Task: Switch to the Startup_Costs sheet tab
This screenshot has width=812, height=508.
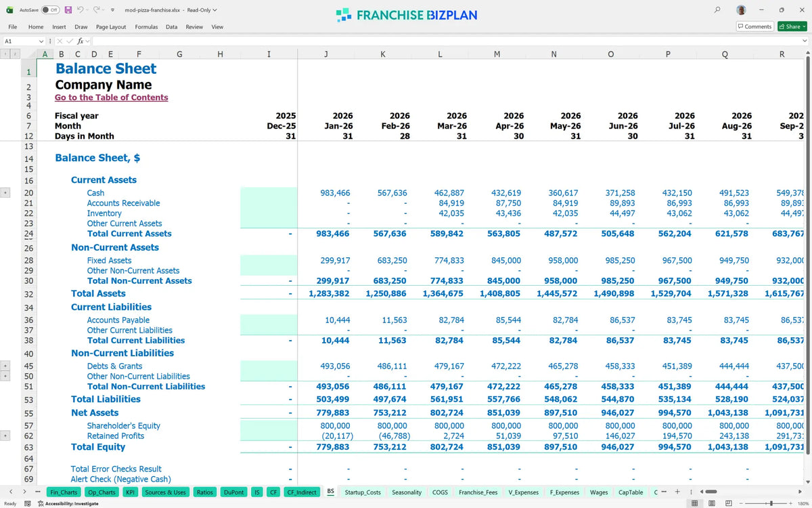Action: [363, 492]
